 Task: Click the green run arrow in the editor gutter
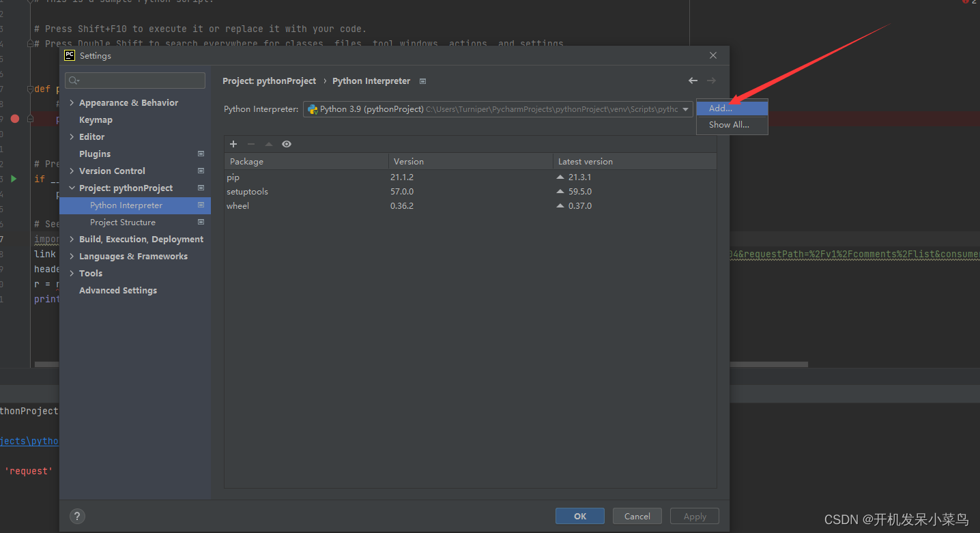(x=14, y=179)
